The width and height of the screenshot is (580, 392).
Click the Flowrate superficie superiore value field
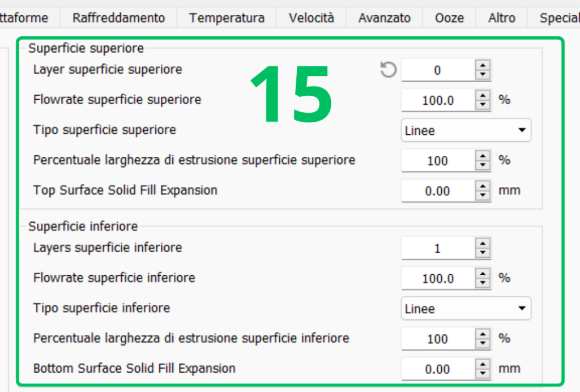437,101
